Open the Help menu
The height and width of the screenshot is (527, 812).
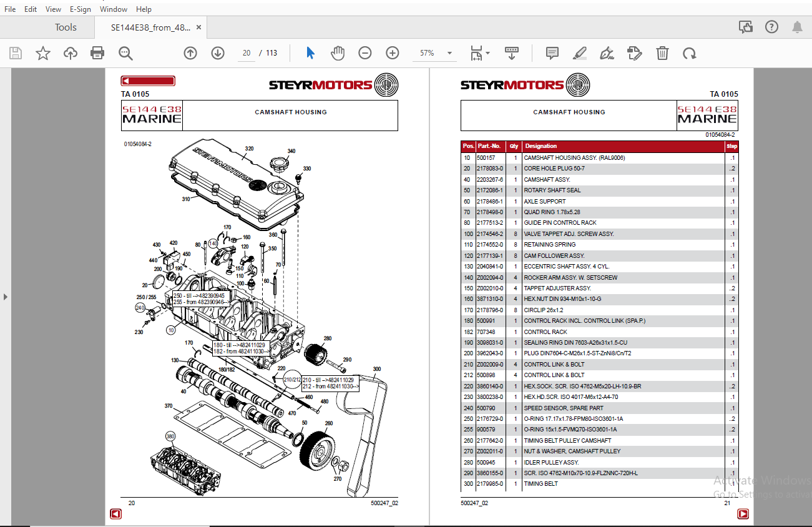pyautogui.click(x=144, y=9)
